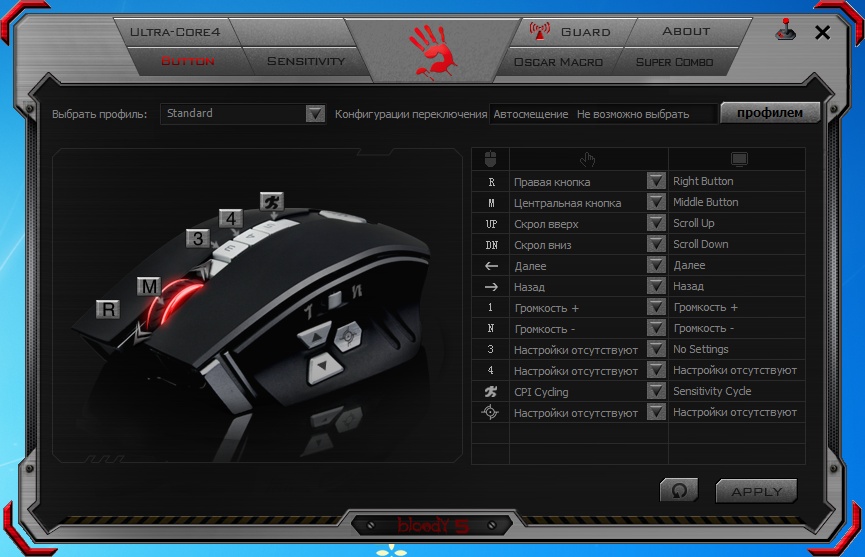Image resolution: width=865 pixels, height=557 pixels.
Task: Click the DN row icon in the table
Action: pos(491,245)
